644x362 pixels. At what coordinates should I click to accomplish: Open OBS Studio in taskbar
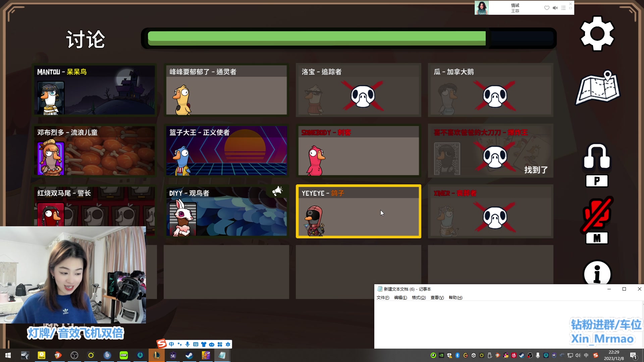[74, 355]
